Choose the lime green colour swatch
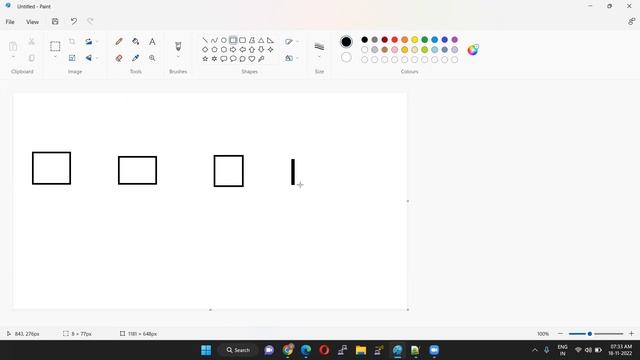The height and width of the screenshot is (360, 640). click(x=424, y=50)
